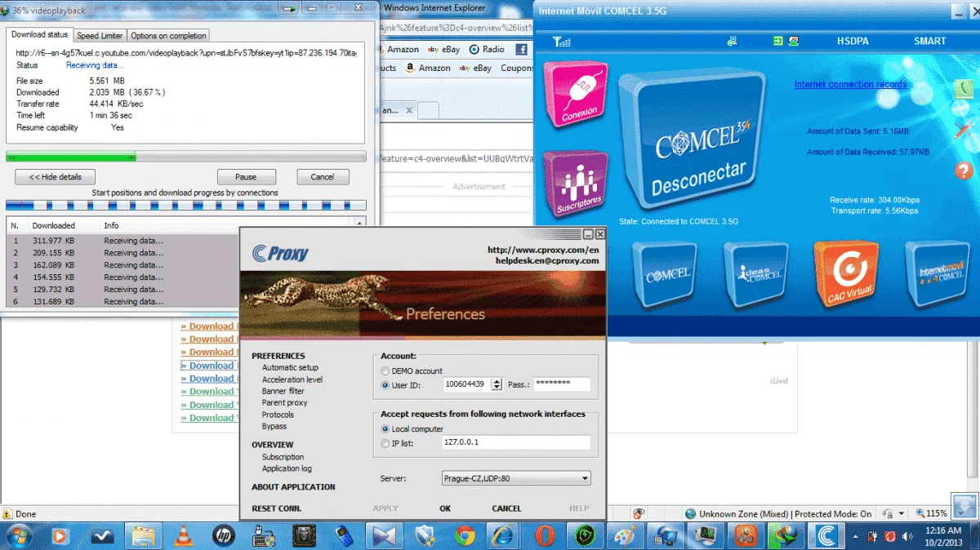Screen dimensions: 980x550
Task: Open Parent proxy in CProxy preferences
Action: [x=284, y=402]
